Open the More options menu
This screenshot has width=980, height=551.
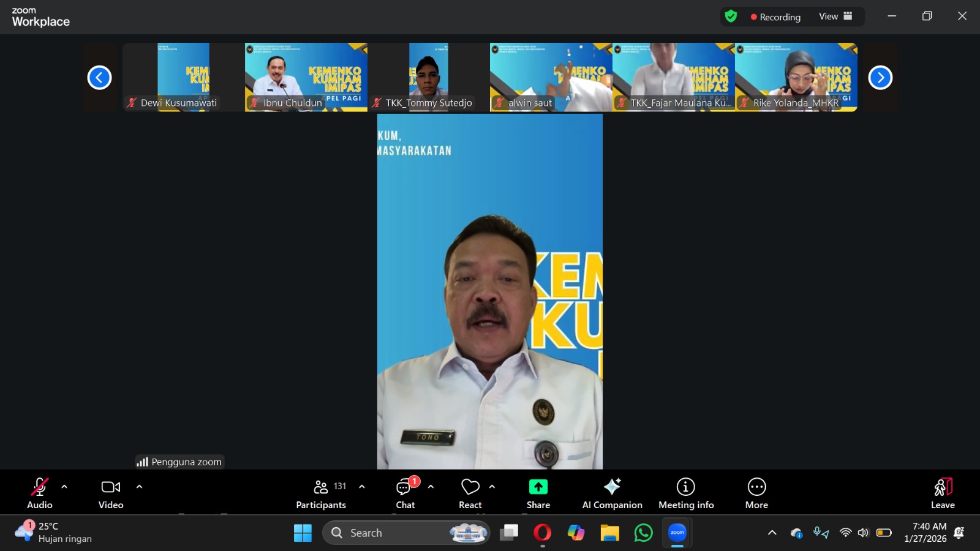click(x=756, y=488)
